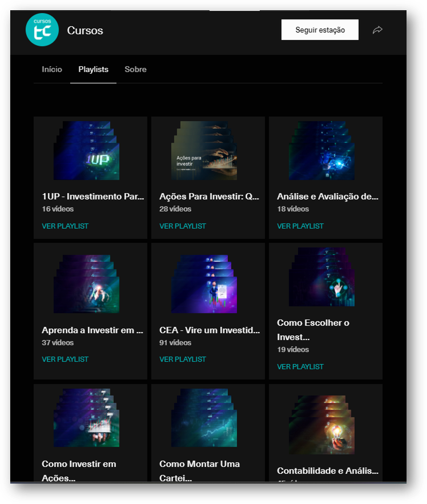
Task: Click the title 'Contabilidade e Anális...'
Action: (328, 471)
